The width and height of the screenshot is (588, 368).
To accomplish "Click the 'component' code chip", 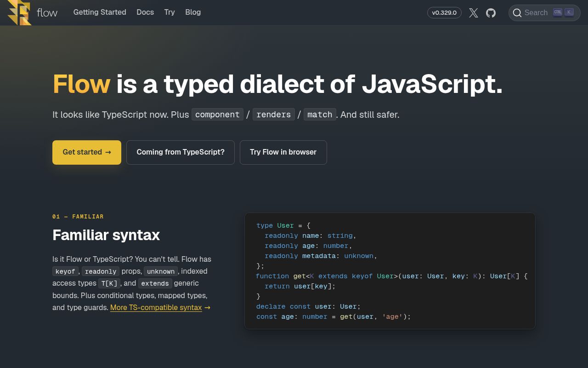I will (217, 115).
